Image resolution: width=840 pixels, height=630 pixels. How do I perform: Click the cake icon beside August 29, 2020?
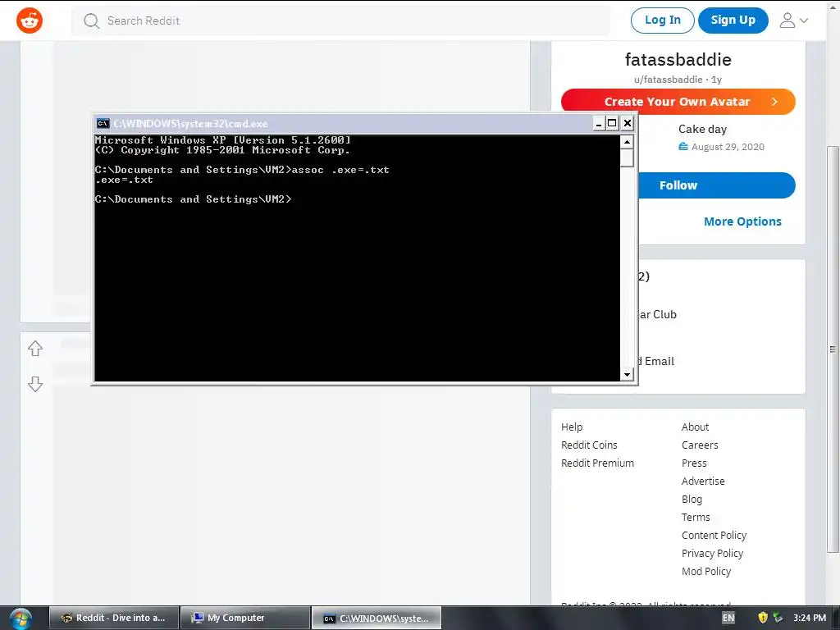click(683, 147)
